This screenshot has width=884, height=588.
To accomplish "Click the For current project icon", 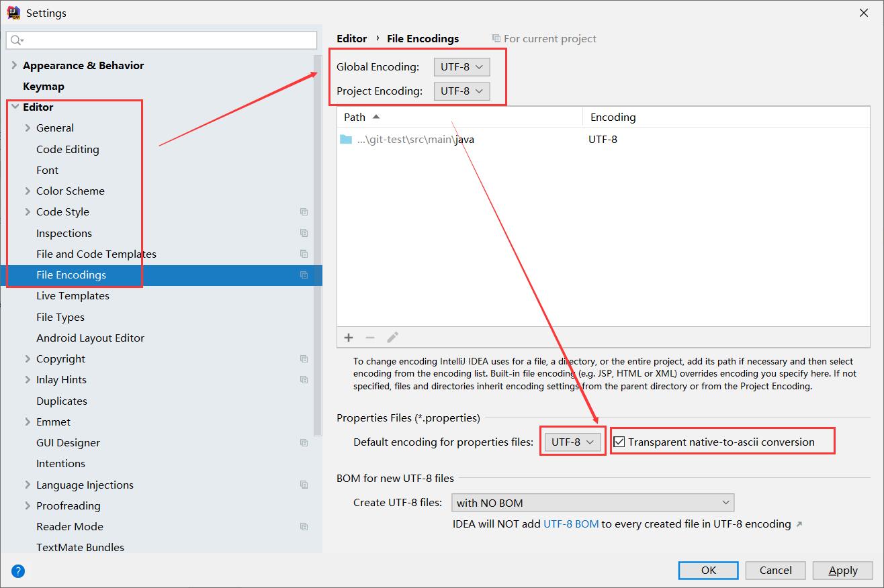I will (496, 39).
